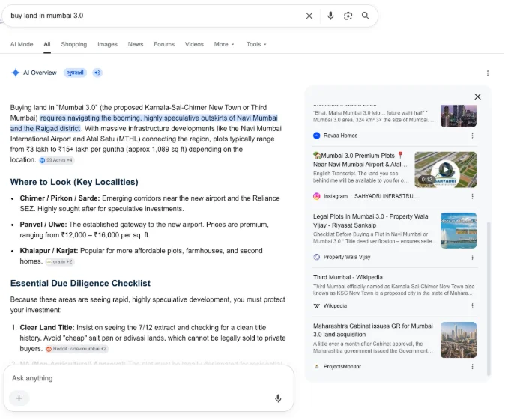This screenshot has height=420, width=505.
Task: Select the All results tab
Action: (x=47, y=44)
